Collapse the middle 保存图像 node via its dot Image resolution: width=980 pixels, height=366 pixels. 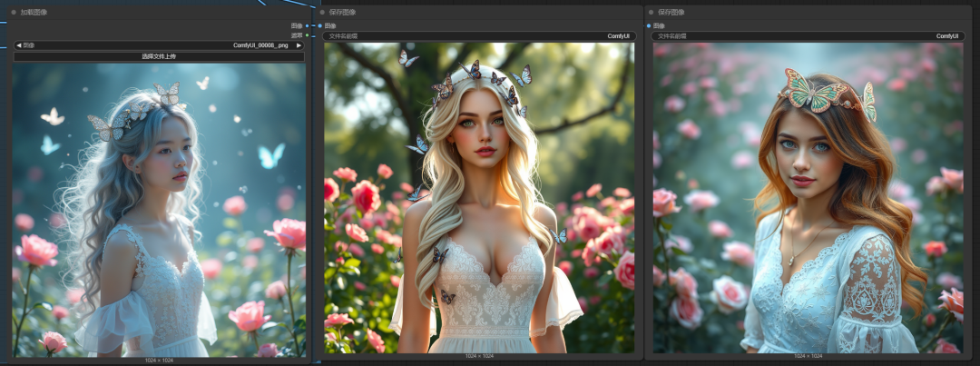pyautogui.click(x=322, y=12)
